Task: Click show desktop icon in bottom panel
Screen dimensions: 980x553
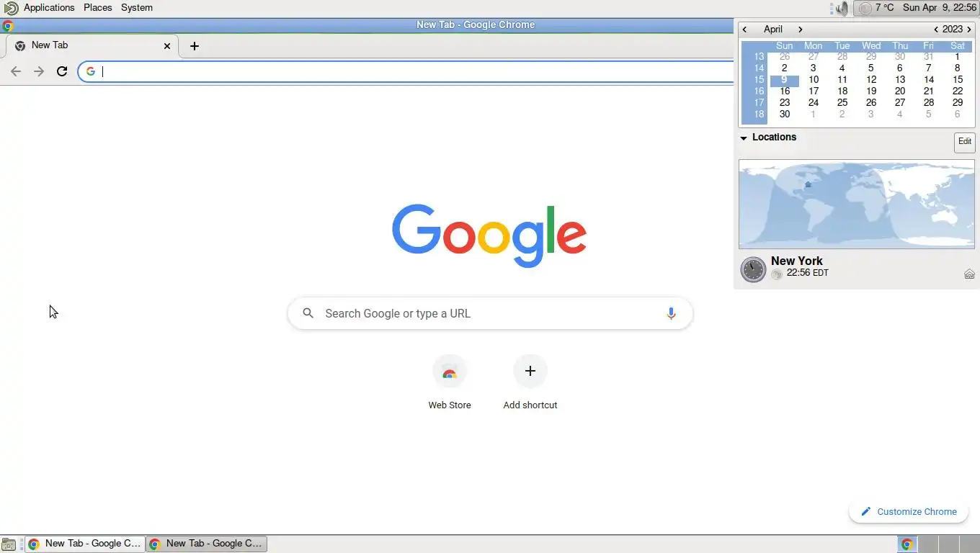Action: click(x=9, y=544)
